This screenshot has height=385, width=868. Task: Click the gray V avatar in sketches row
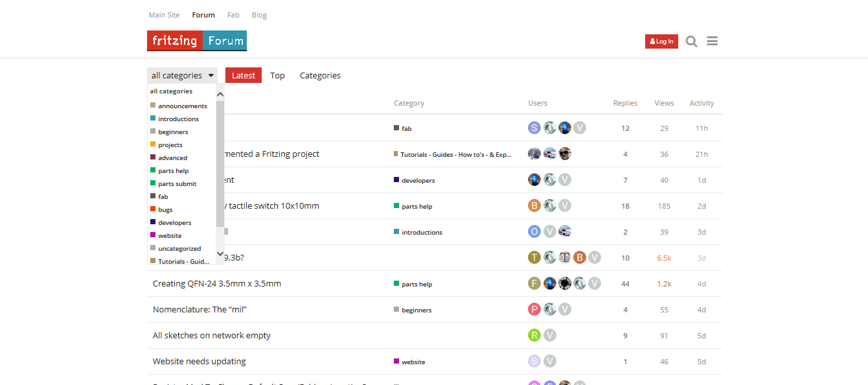pos(550,335)
